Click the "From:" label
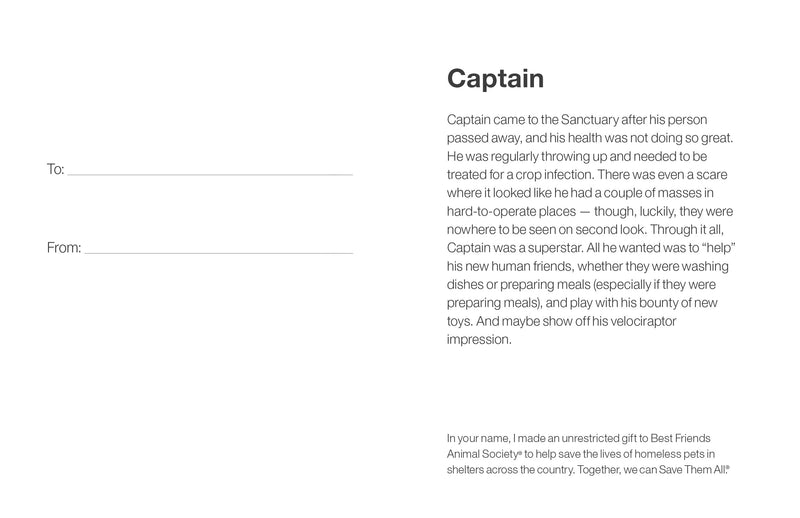 coord(64,247)
